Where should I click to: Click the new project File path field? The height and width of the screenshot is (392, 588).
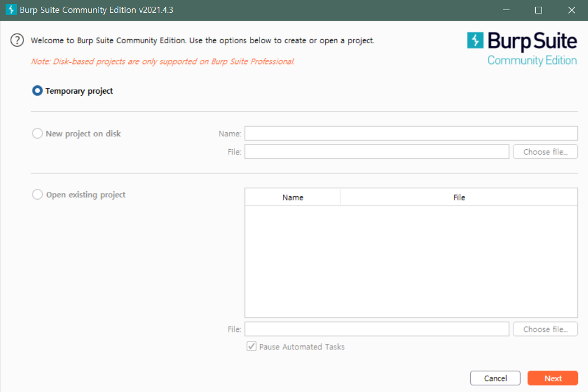377,151
